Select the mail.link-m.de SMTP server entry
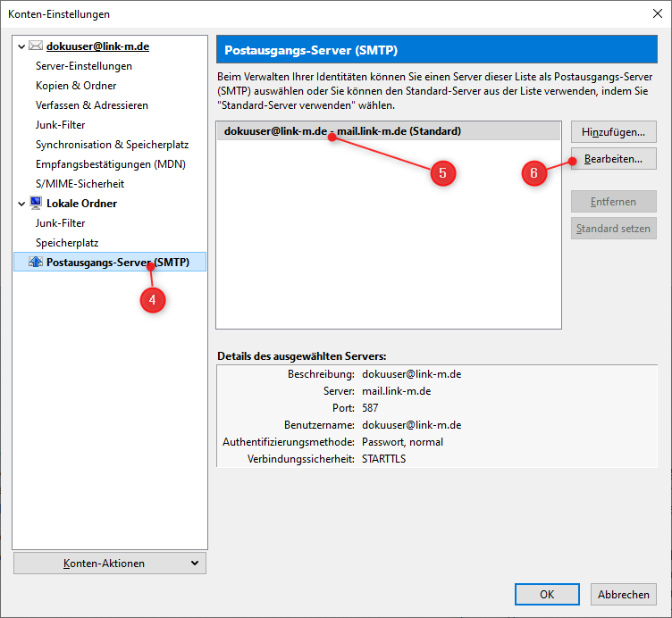 (x=342, y=131)
